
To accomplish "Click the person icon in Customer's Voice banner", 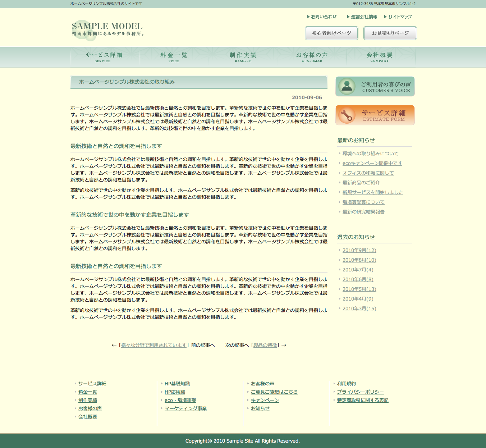I will (347, 86).
